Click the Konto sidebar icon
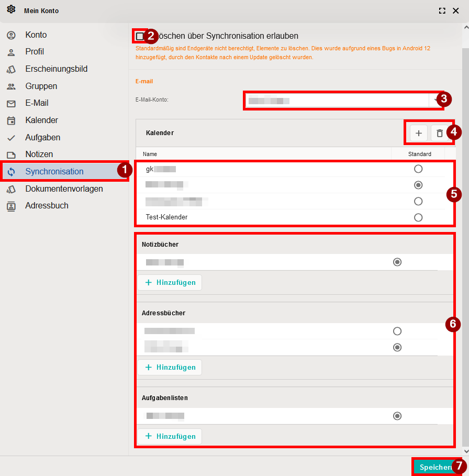Screen dimensions: 469x476 [11, 35]
